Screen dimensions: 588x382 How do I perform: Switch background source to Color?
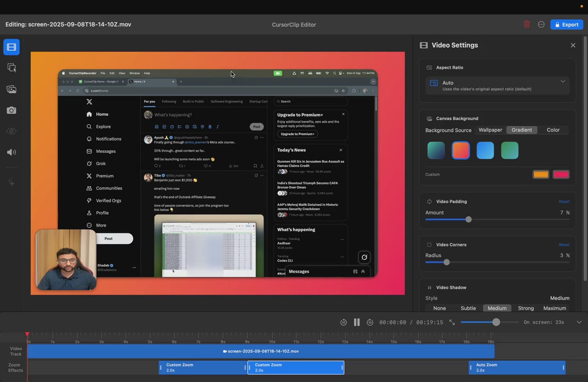[553, 130]
